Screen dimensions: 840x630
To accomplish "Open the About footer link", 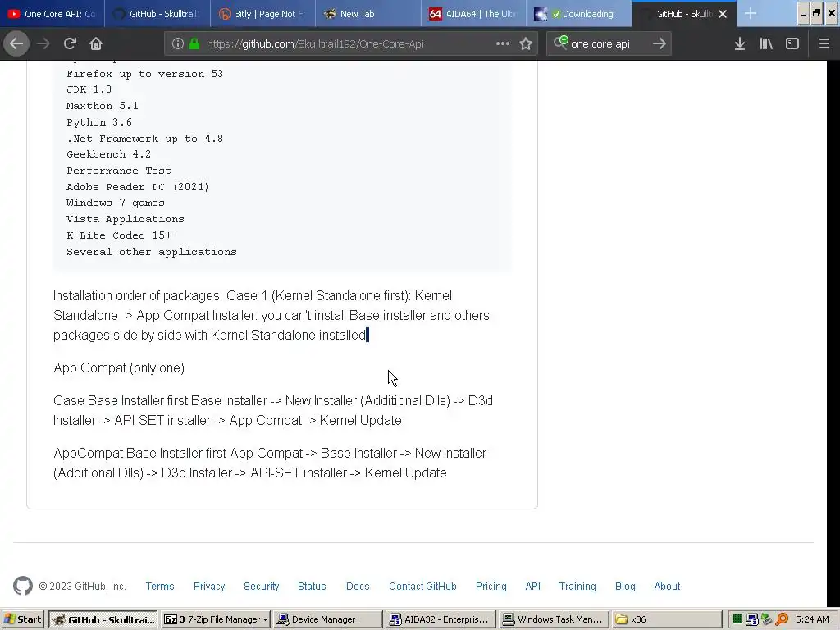I will click(667, 586).
